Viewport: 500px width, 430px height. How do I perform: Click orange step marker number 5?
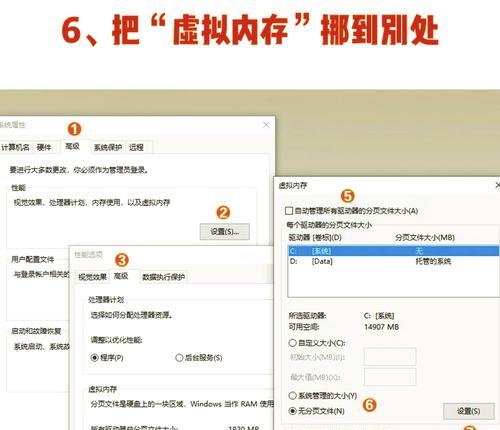click(347, 196)
